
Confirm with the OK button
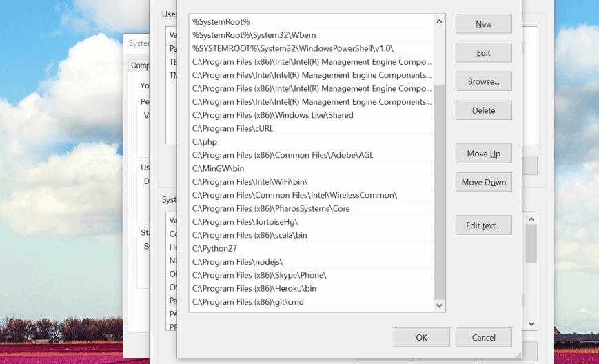tap(422, 337)
